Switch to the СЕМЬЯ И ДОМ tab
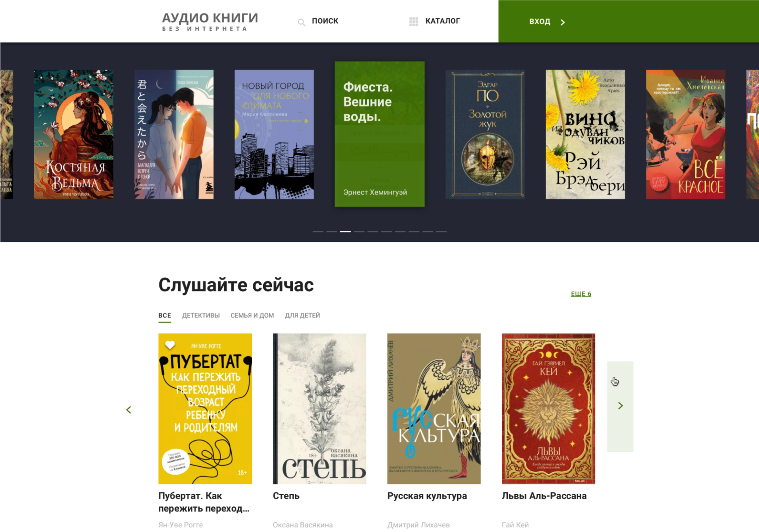 (252, 315)
